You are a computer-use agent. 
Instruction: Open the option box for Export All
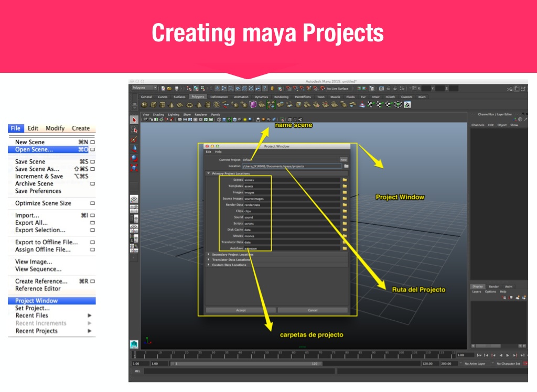(x=92, y=223)
